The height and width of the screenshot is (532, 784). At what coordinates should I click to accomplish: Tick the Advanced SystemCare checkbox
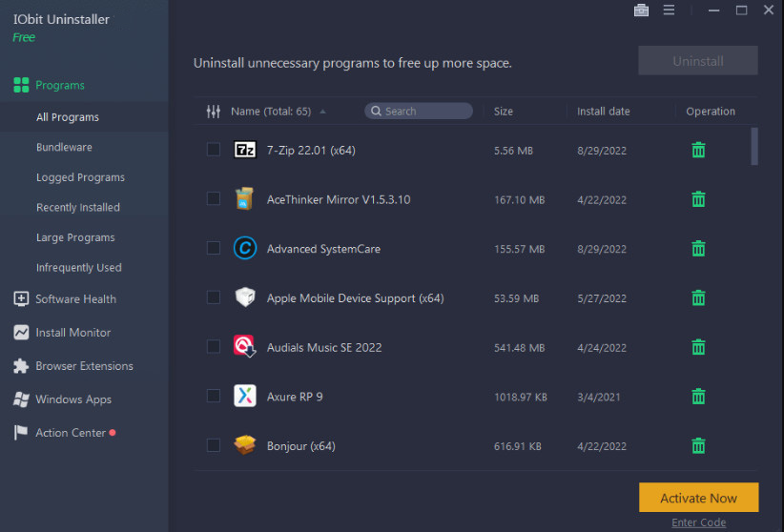pyautogui.click(x=214, y=248)
